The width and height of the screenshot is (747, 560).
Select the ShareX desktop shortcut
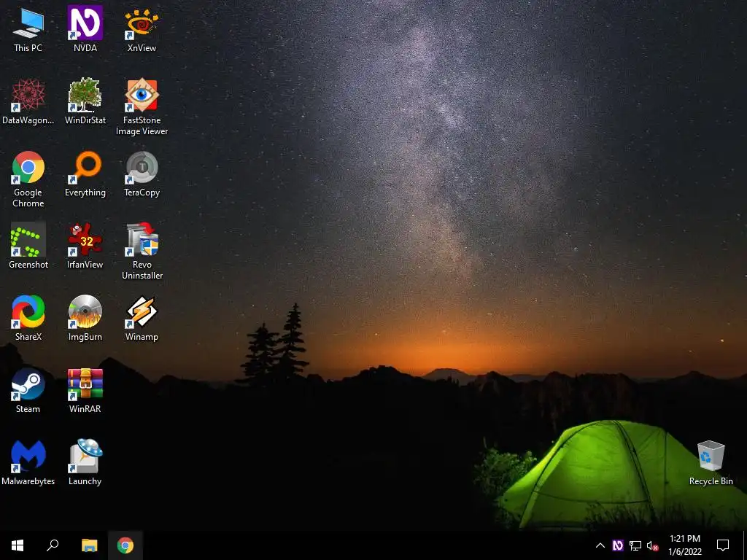pos(28,319)
